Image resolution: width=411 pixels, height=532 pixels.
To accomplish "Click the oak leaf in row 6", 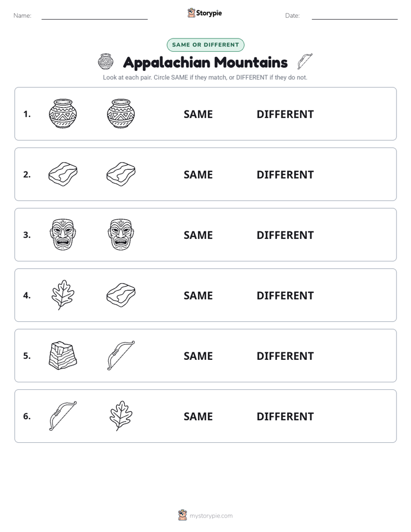I will [x=121, y=416].
